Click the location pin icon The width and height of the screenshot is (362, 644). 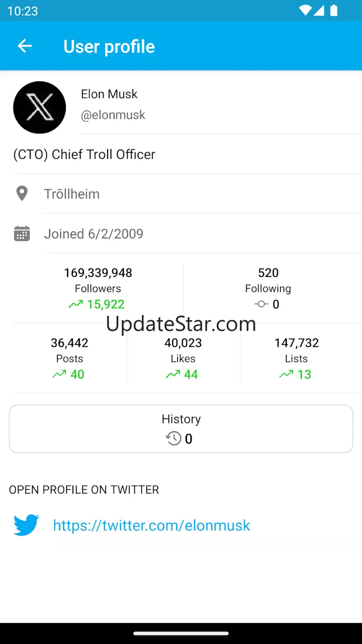[x=22, y=194]
